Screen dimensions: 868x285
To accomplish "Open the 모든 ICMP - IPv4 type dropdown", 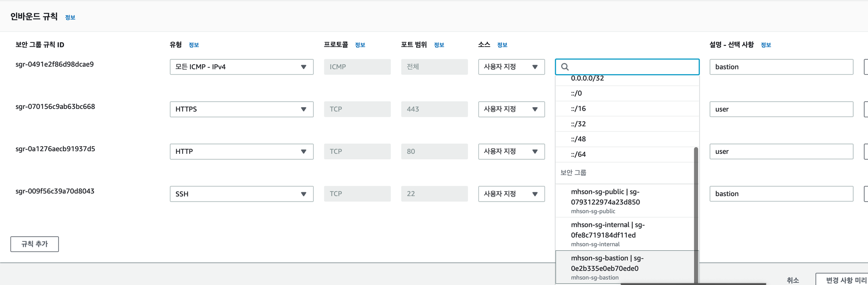I will (242, 67).
